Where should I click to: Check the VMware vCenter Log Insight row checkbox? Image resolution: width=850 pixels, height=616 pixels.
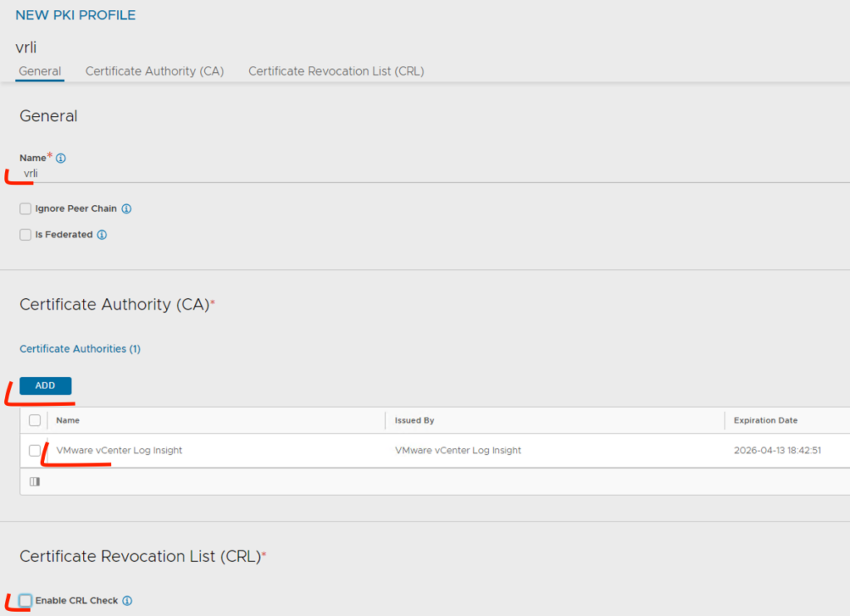click(35, 451)
